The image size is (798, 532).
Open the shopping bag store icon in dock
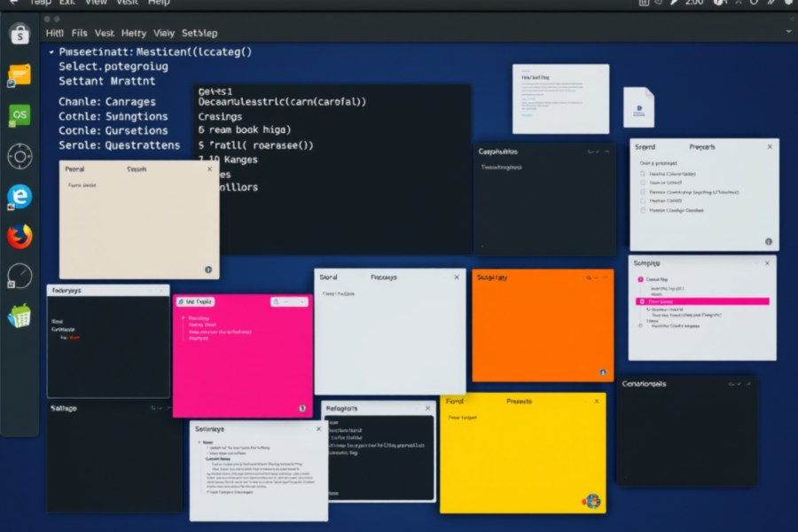point(20,35)
